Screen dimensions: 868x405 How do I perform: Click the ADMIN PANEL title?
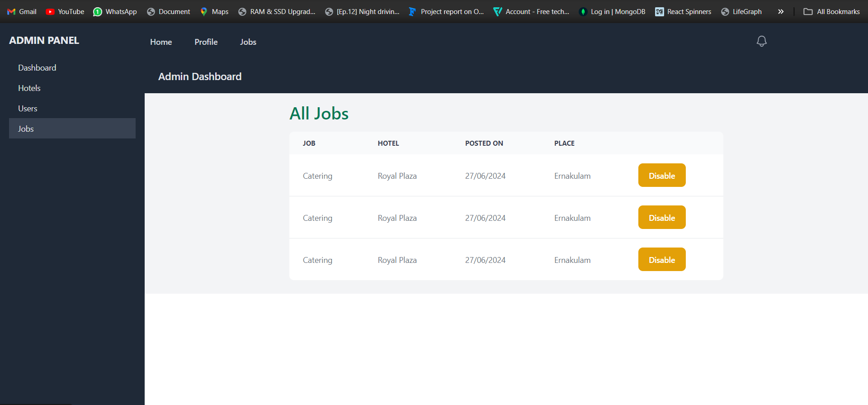pyautogui.click(x=44, y=41)
